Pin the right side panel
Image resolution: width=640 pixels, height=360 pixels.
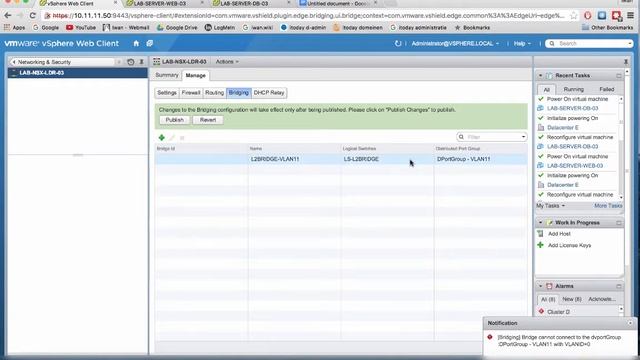pos(626,62)
